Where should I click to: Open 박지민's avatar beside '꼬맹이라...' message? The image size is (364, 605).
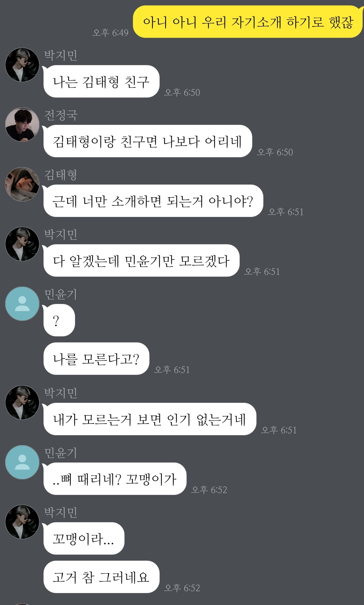click(x=22, y=522)
